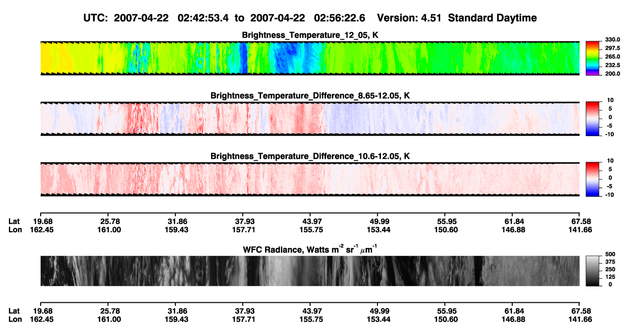Click the Version: 4.51 header text
The image size is (644, 330).
click(x=410, y=18)
